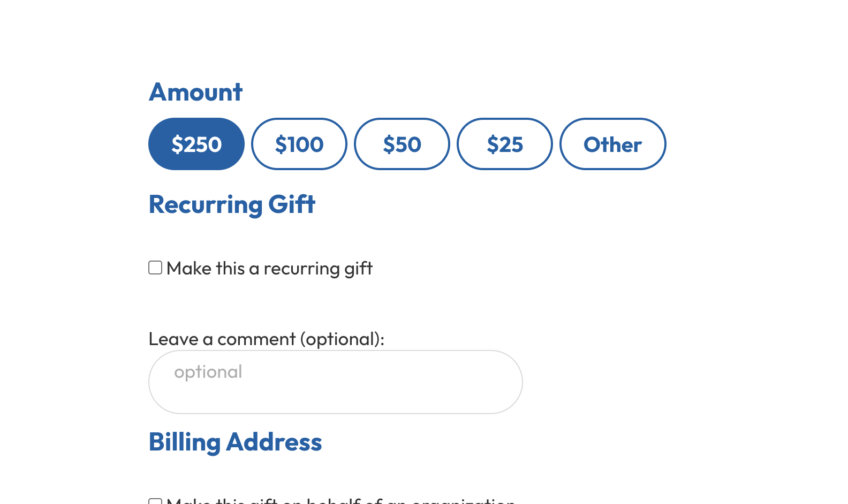Select the $250 donation amount
Viewport: 848px width, 504px height.
coord(196,144)
